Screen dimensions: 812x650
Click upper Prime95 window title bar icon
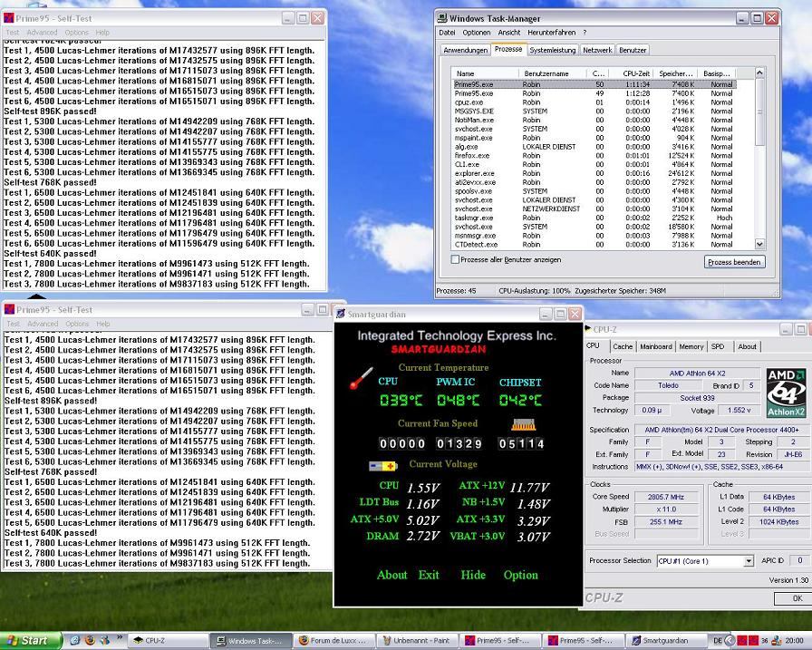pos(9,18)
